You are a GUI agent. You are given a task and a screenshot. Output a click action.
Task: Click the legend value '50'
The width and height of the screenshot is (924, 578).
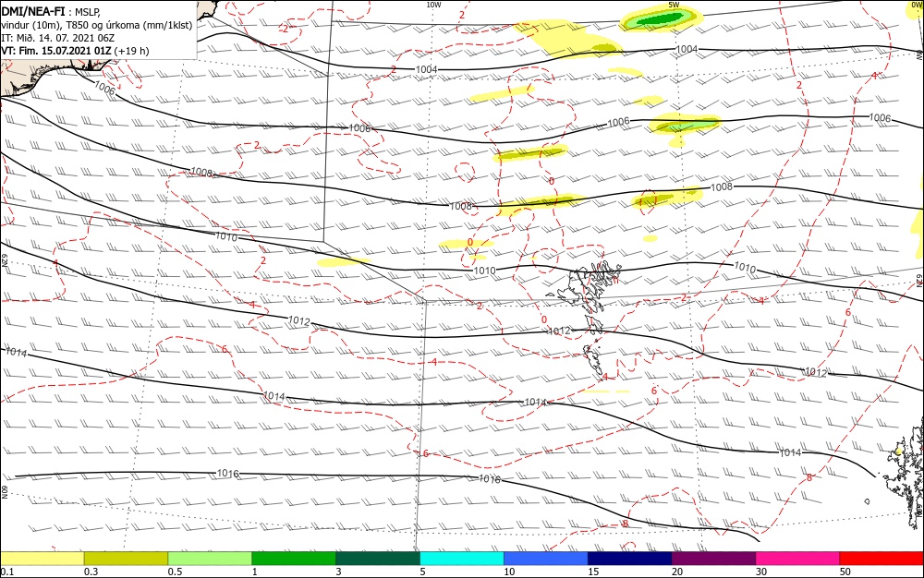click(x=845, y=572)
